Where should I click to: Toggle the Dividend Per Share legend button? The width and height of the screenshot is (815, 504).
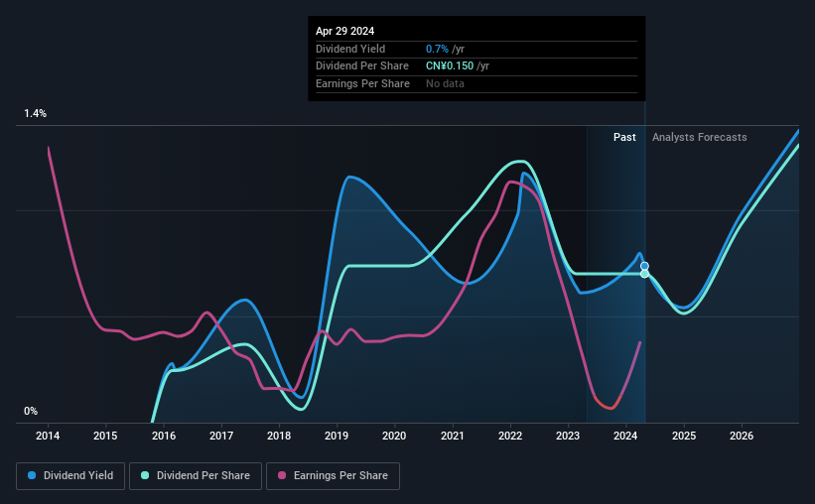196,475
